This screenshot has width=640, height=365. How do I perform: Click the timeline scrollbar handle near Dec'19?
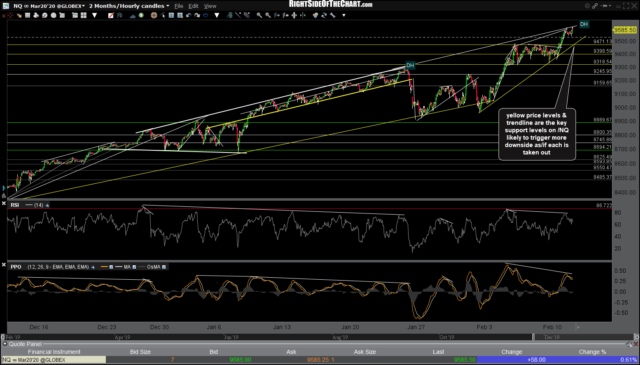533,337
